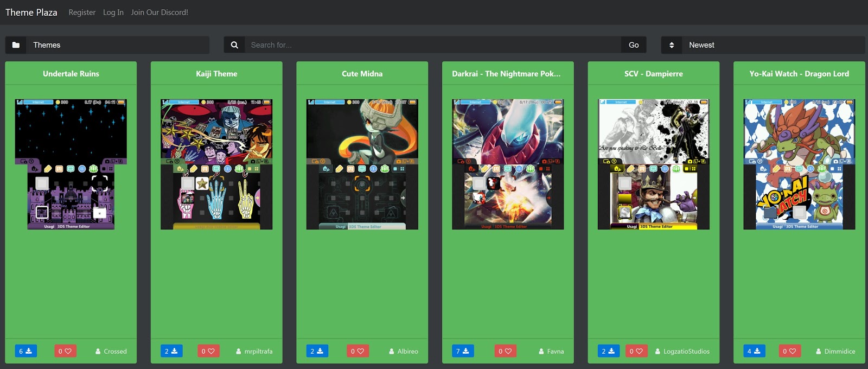View the Yo-Kai Watch preview thumbnail
Viewport: 868px width, 369px height.
(799, 164)
